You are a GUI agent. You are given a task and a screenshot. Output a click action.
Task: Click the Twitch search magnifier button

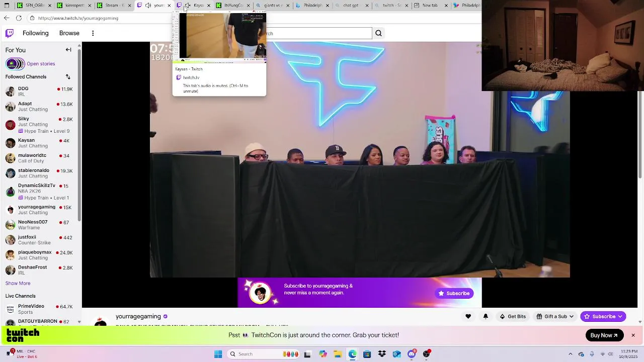[x=378, y=33]
